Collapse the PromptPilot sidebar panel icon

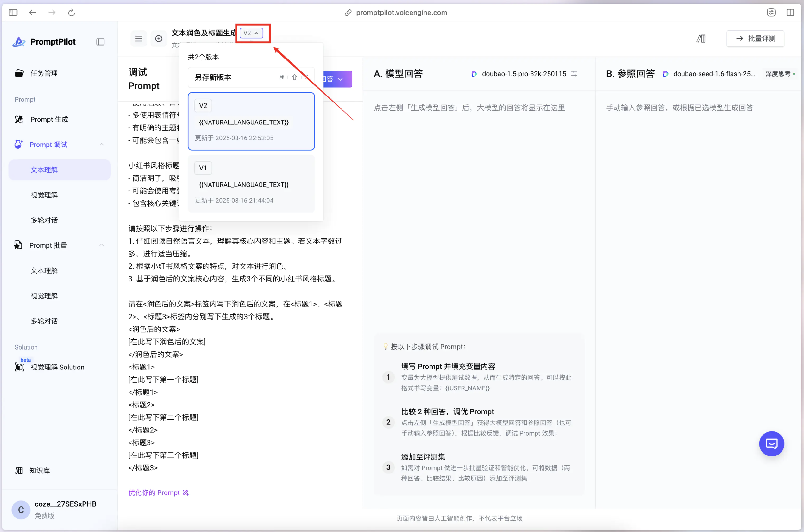coord(100,42)
